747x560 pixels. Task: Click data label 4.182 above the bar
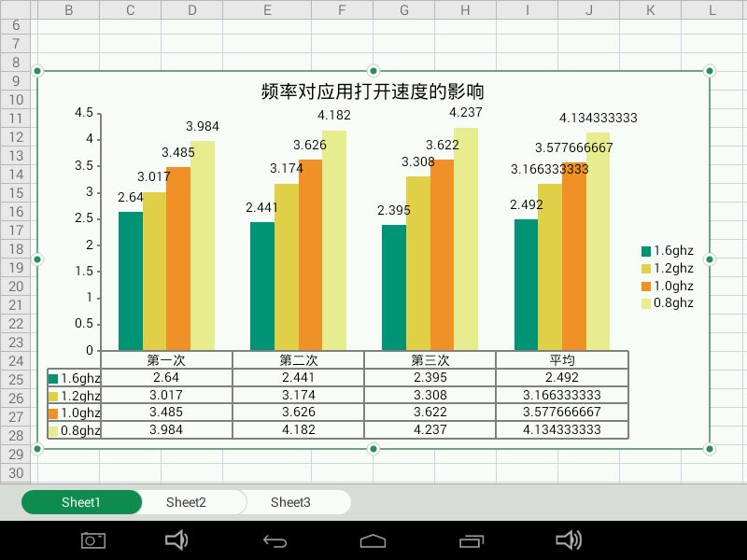click(334, 115)
